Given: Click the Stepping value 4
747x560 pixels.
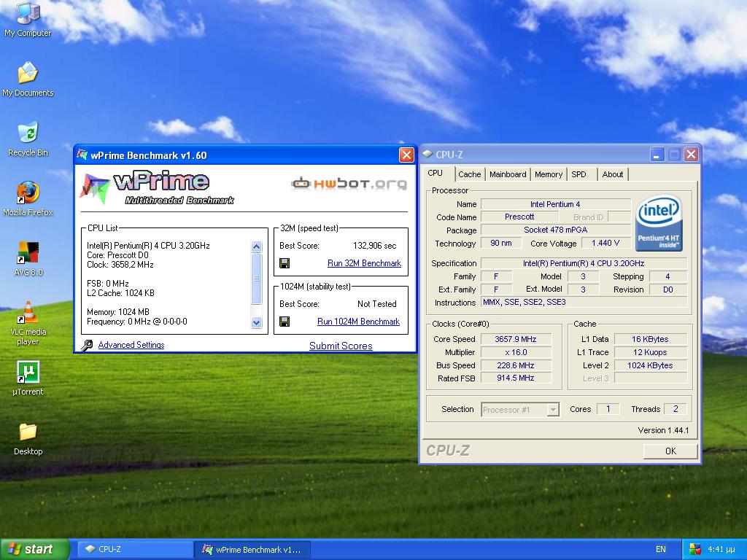Looking at the screenshot, I should [668, 276].
